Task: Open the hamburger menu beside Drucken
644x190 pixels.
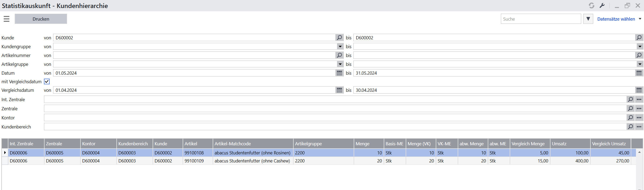Action: 6,19
